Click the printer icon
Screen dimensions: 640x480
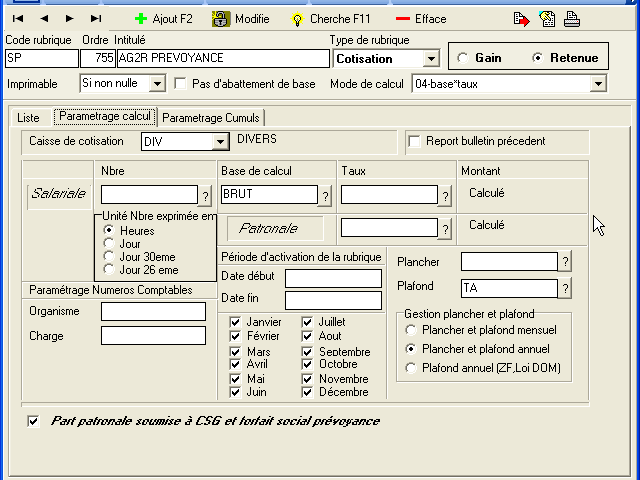click(572, 19)
